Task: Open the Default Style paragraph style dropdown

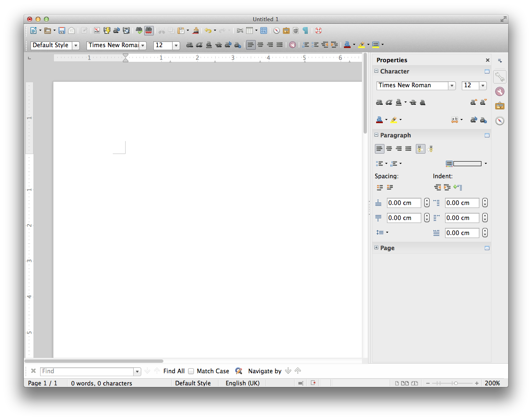Action: tap(76, 46)
